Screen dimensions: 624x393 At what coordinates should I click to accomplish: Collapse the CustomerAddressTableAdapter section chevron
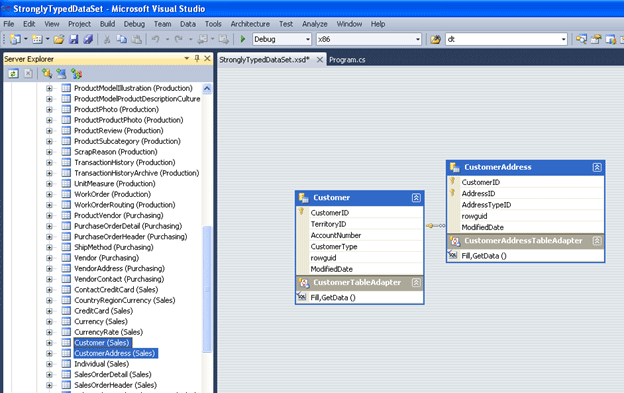(597, 241)
